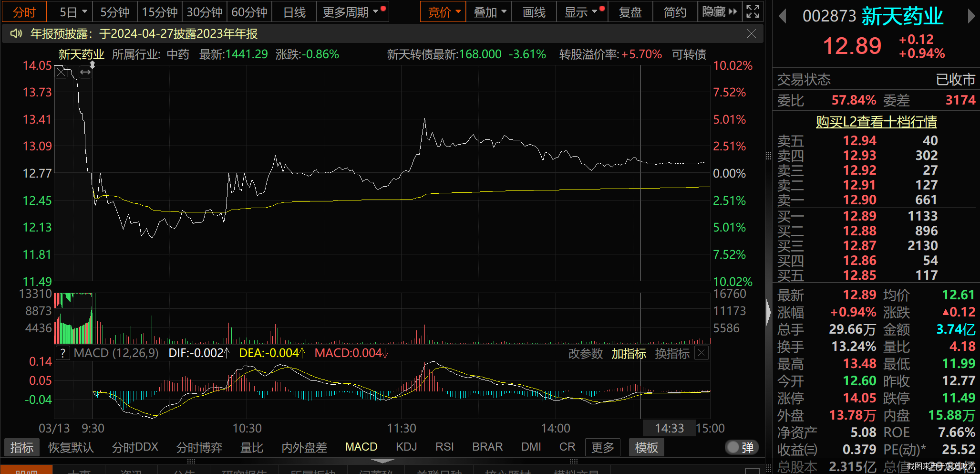This screenshot has width=980, height=474.
Task: Select the KDJ indicator tab
Action: coord(406,447)
